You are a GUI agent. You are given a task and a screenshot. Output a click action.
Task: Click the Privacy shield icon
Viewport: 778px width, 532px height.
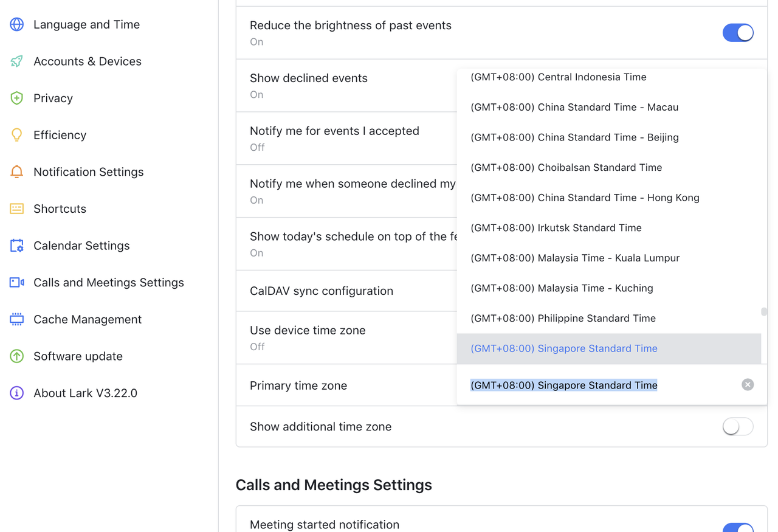tap(17, 98)
